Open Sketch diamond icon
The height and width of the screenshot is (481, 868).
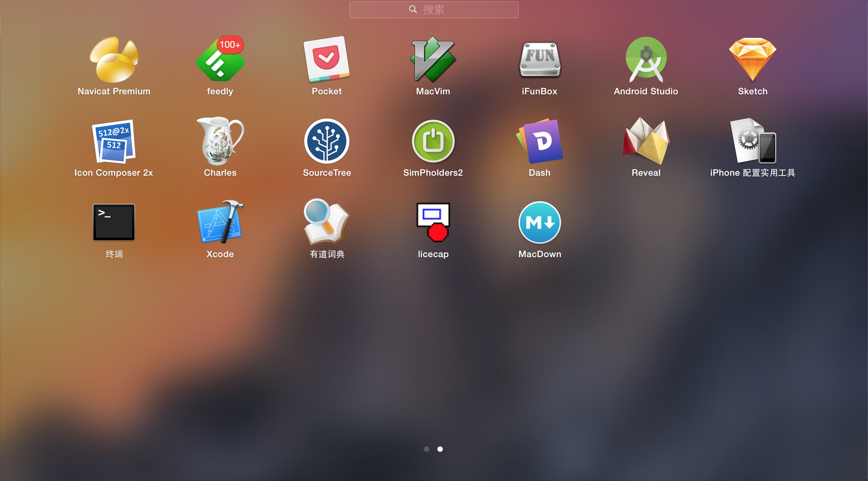pyautogui.click(x=753, y=60)
